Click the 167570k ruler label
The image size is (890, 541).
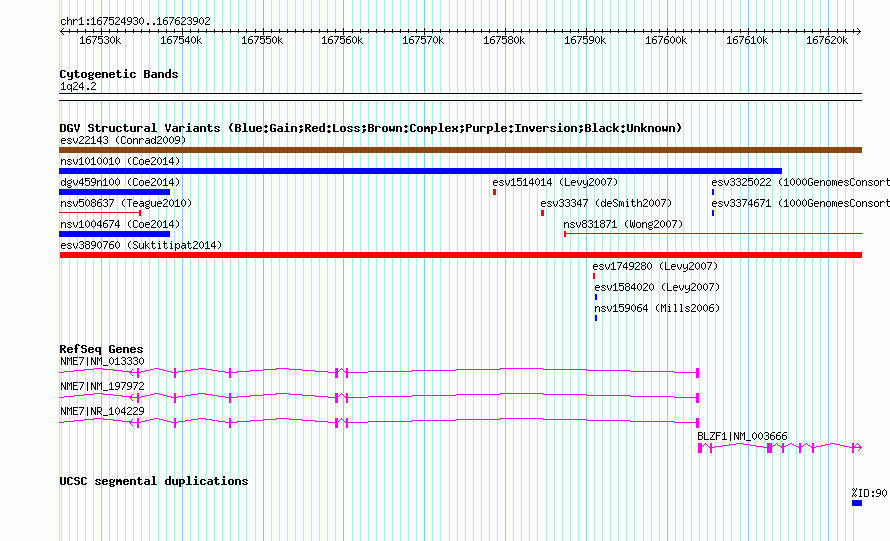click(x=423, y=40)
